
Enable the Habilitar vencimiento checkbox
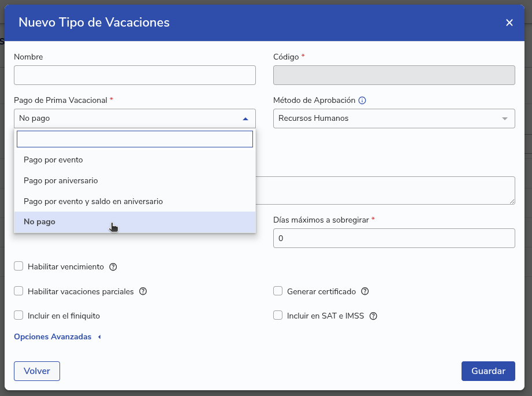click(18, 267)
